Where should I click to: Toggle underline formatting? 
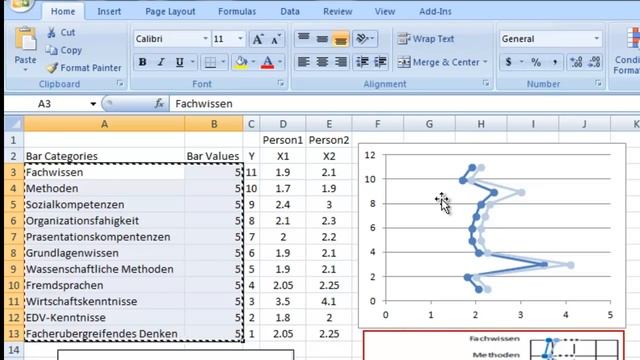point(180,62)
